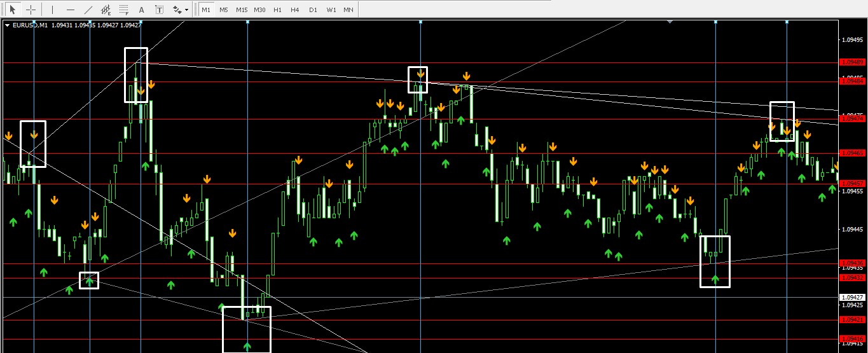Screen dimensions: 868x353
Task: Switch chart to M5 timeframe
Action: tap(223, 10)
